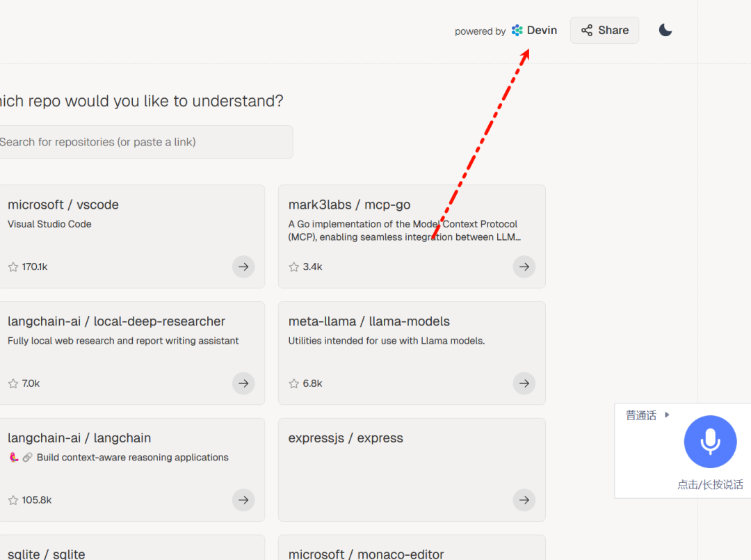Open the microsoft / monaco-editor card
Image resolution: width=751 pixels, height=560 pixels.
click(412, 550)
